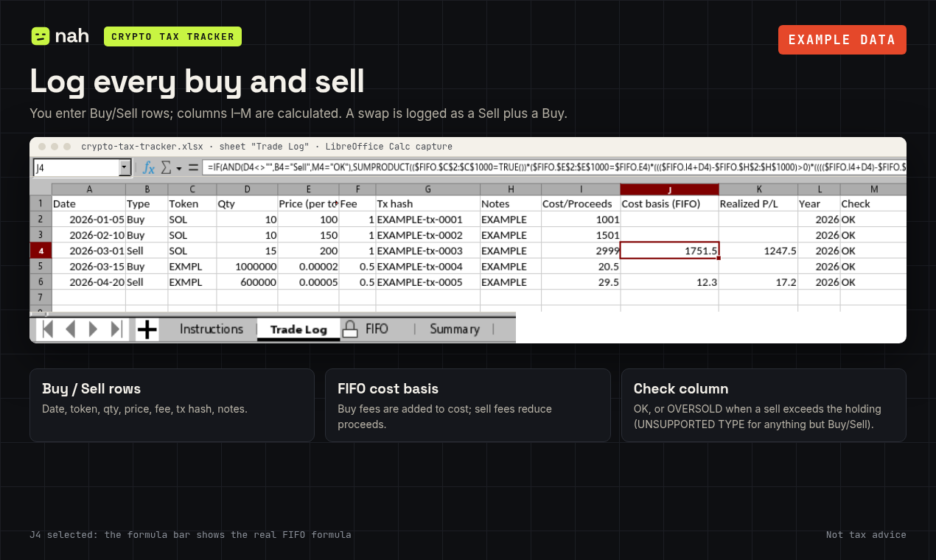The height and width of the screenshot is (560, 936).
Task: Open the Summary sheet tab
Action: pyautogui.click(x=455, y=329)
